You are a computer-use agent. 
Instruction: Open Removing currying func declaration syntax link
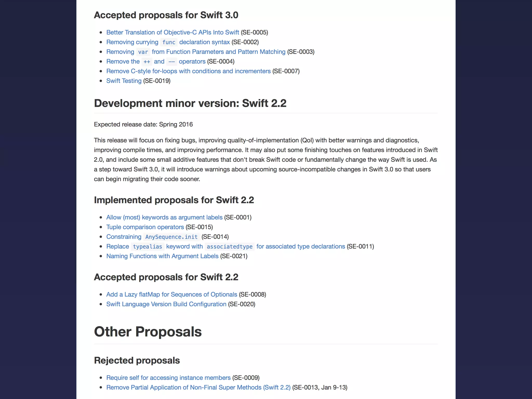(168, 42)
